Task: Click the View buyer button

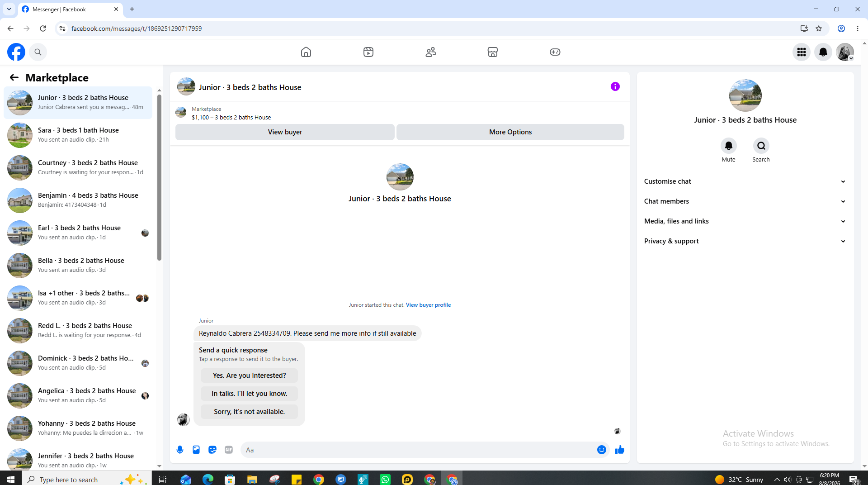Action: coord(285,132)
